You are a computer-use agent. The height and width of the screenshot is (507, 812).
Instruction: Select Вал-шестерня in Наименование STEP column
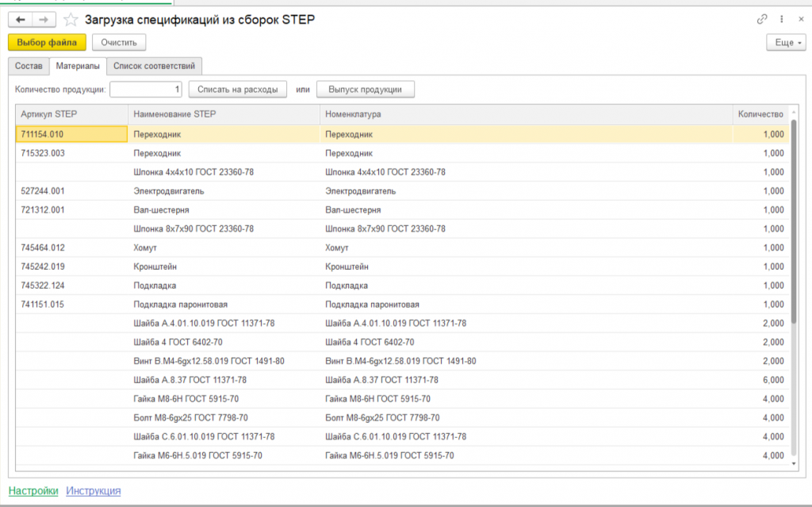click(224, 210)
